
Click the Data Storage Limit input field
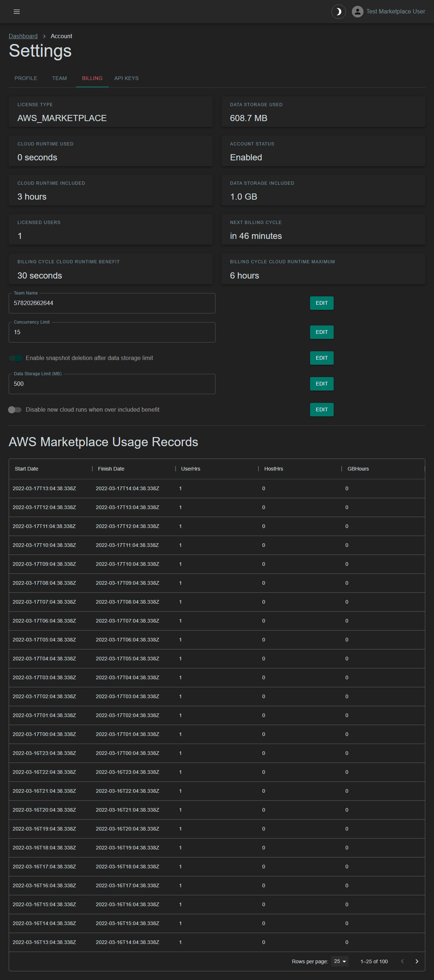coord(112,384)
